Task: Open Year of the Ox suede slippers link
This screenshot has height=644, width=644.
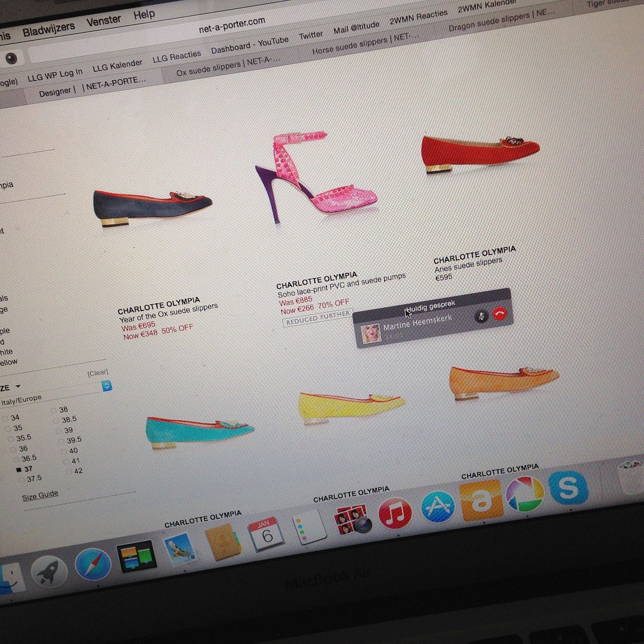Action: pos(168,313)
